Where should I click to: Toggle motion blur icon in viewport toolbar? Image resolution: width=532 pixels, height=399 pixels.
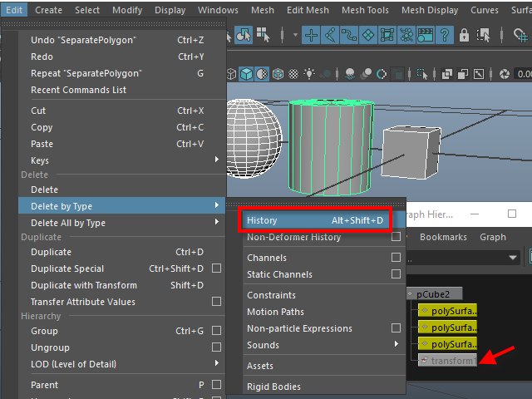pyautogui.click(x=366, y=74)
